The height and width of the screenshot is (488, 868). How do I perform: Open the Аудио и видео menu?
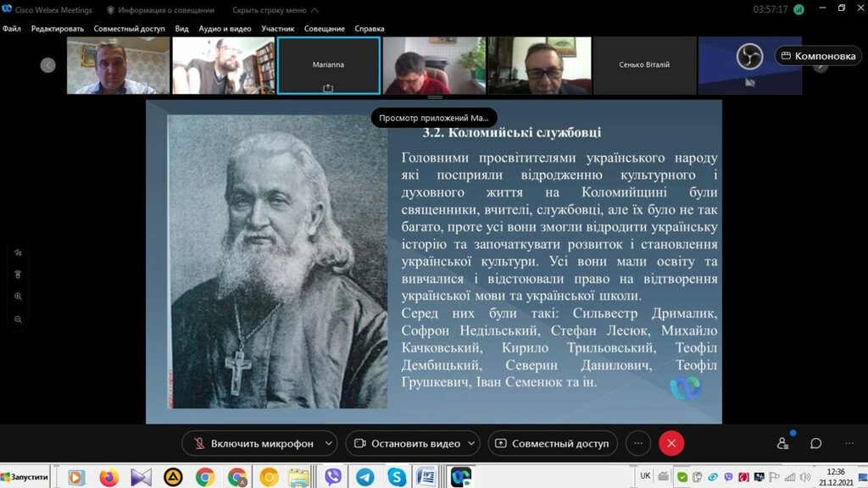[x=225, y=28]
